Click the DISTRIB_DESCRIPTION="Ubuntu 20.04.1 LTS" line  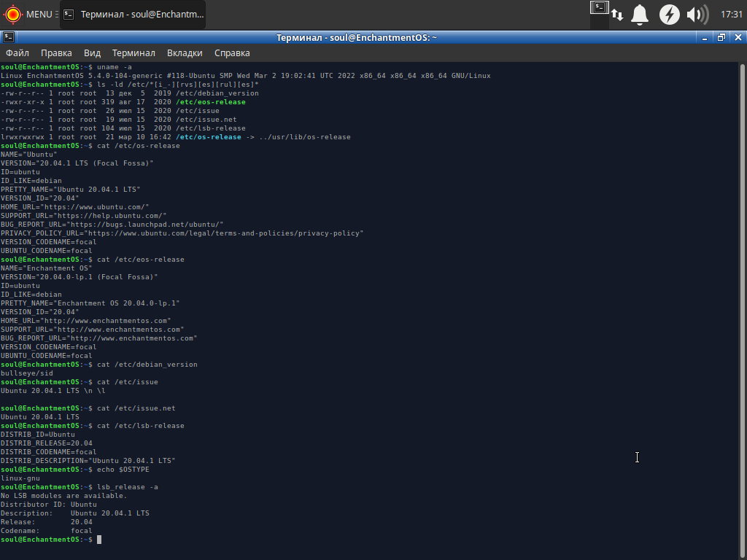click(88, 461)
